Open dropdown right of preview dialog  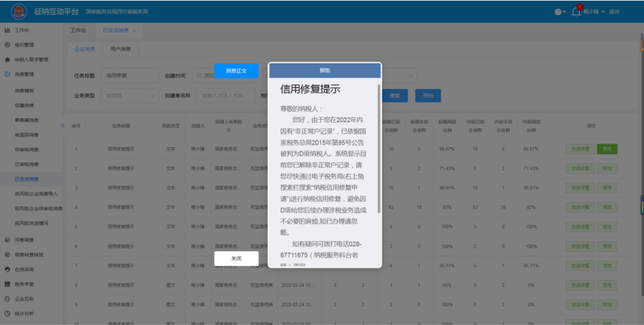pyautogui.click(x=411, y=76)
